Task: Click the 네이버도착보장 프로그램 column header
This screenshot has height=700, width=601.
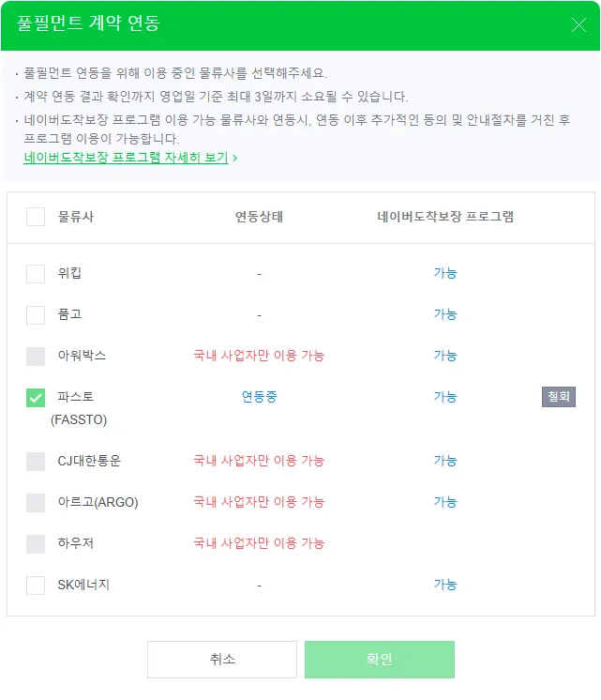Action: tap(445, 217)
